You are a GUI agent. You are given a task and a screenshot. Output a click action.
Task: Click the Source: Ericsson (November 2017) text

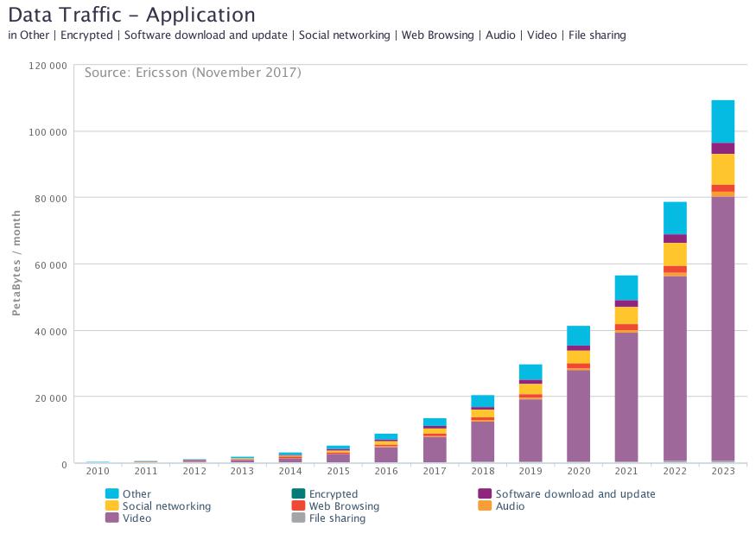point(193,73)
